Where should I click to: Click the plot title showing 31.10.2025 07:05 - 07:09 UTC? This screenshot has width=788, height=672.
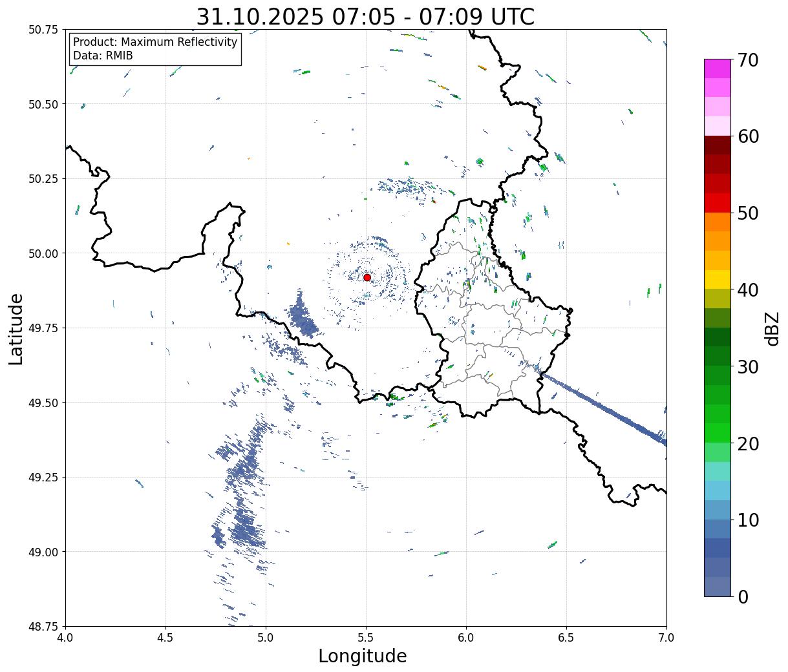[365, 17]
